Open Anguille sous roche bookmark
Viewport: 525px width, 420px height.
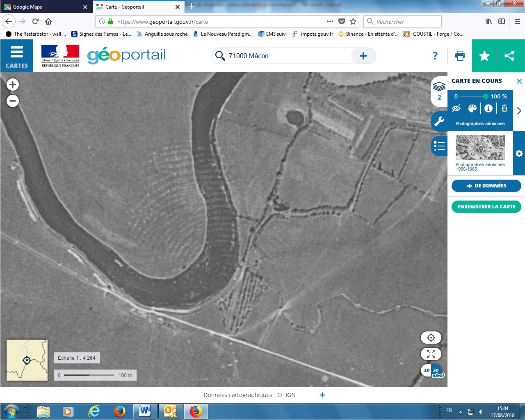(x=162, y=34)
